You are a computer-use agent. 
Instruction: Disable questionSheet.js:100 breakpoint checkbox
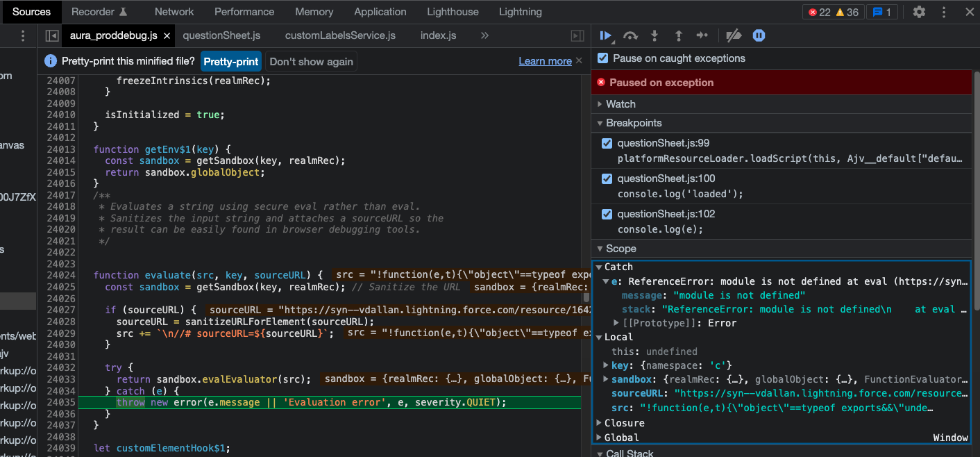click(x=607, y=178)
